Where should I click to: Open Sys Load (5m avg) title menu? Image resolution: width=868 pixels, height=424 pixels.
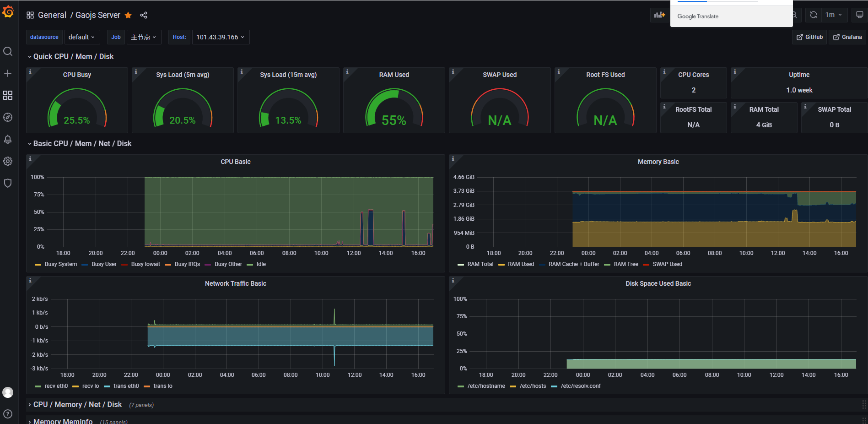(x=183, y=75)
